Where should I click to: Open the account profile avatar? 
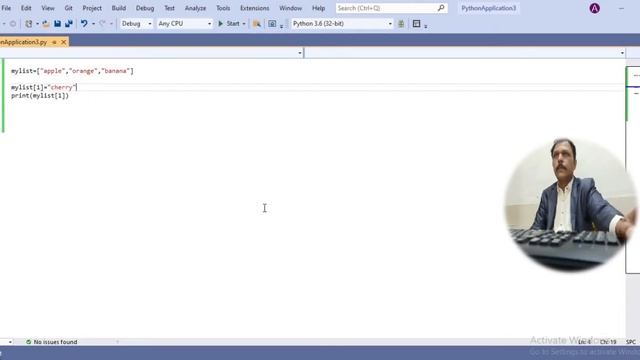595,8
